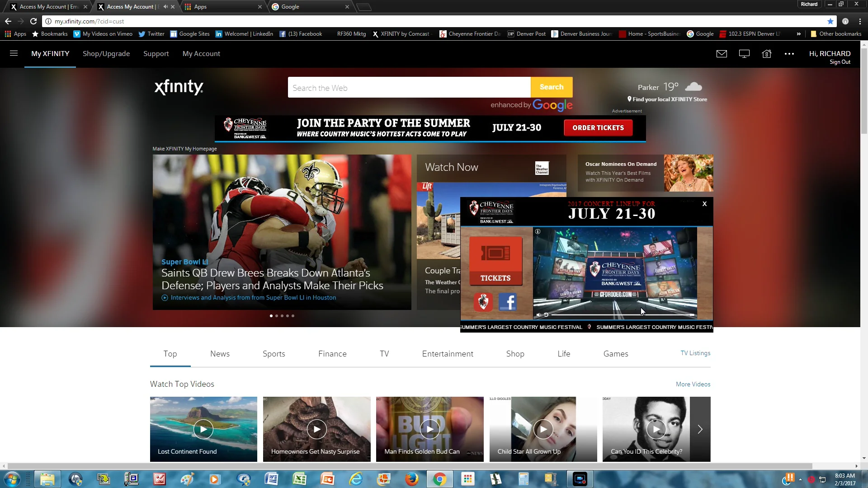868x488 pixels.
Task: Toggle the bookmark star in the address bar
Action: [x=831, y=21]
